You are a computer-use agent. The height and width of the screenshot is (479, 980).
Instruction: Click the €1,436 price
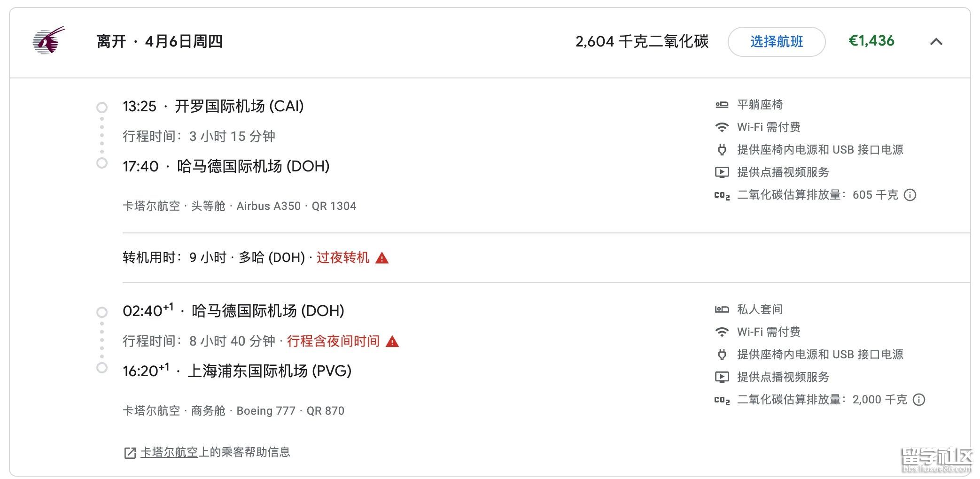[871, 41]
